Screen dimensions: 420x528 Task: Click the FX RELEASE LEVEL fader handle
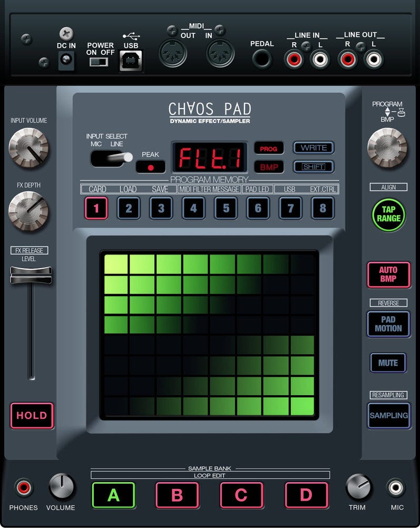tap(31, 276)
